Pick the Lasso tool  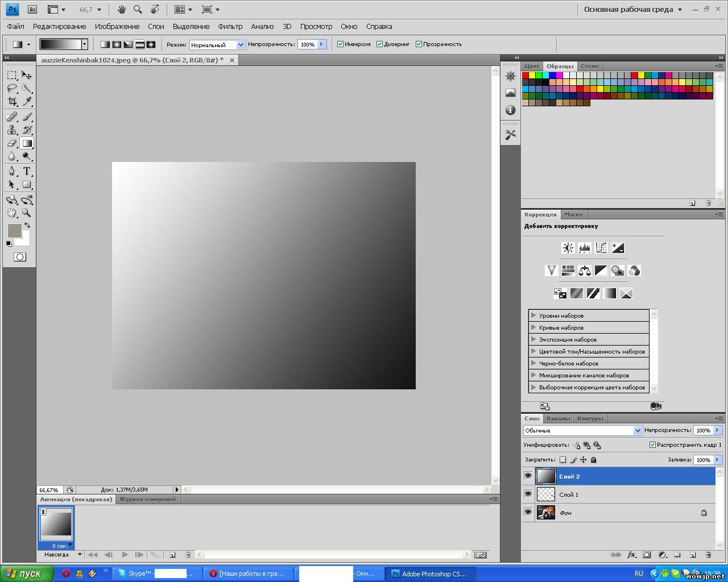click(x=12, y=88)
